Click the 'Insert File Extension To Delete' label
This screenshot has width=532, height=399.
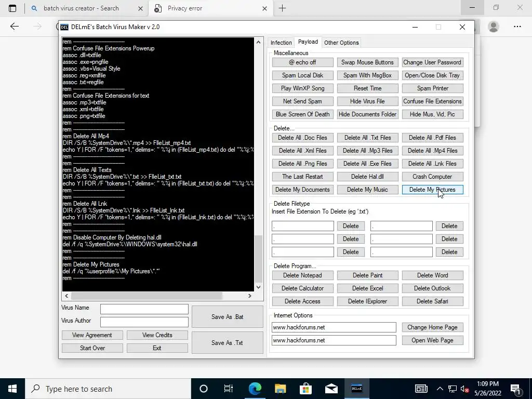(320, 211)
